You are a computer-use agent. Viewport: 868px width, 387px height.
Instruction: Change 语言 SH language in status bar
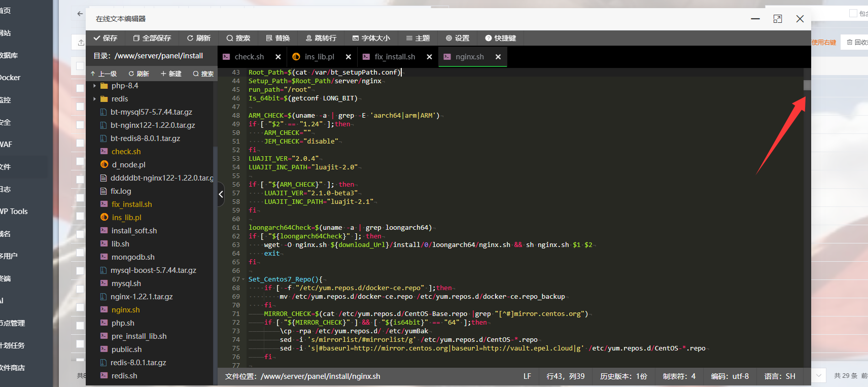click(780, 376)
